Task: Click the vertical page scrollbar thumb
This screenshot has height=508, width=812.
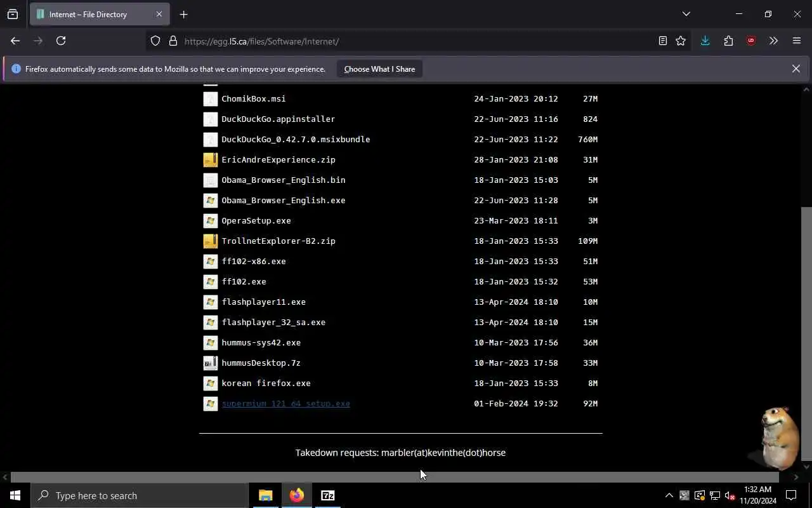Action: tap(806, 334)
